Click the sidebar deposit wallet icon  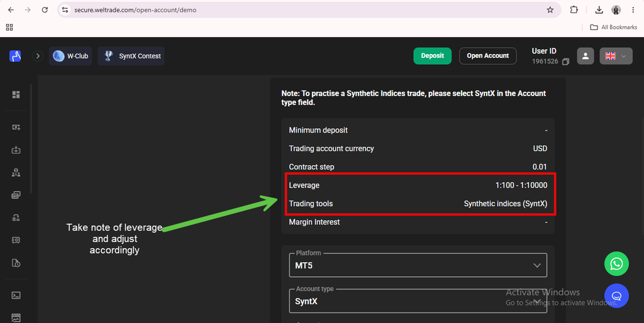[x=16, y=150]
